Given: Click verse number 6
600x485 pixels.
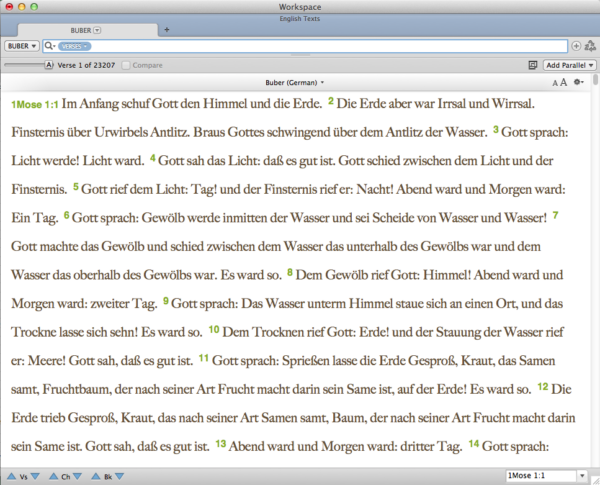Looking at the screenshot, I should [x=67, y=215].
